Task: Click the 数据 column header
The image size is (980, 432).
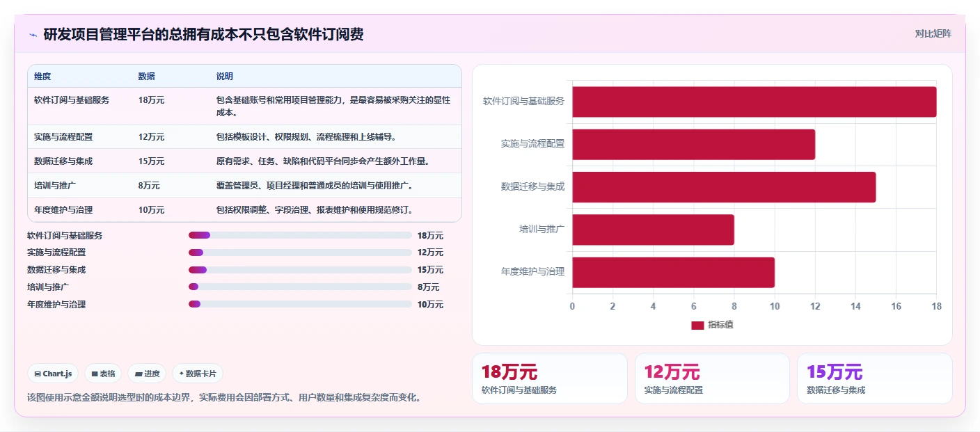Action: [x=147, y=77]
